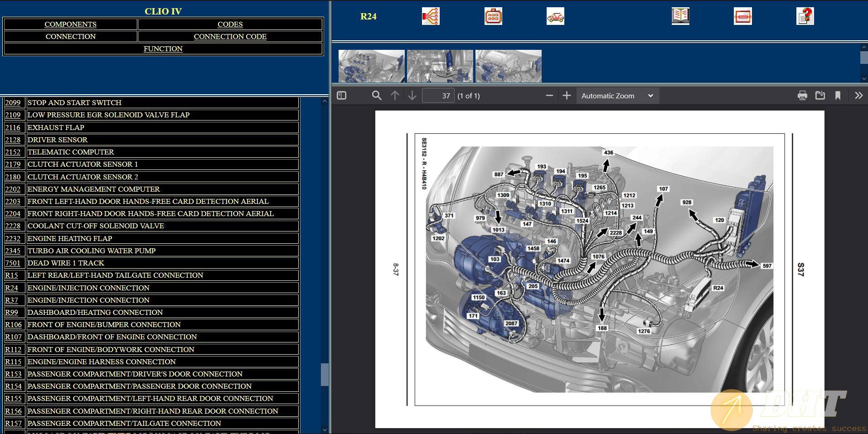The image size is (868, 434).
Task: Click connection link R15
Action: coord(11,275)
